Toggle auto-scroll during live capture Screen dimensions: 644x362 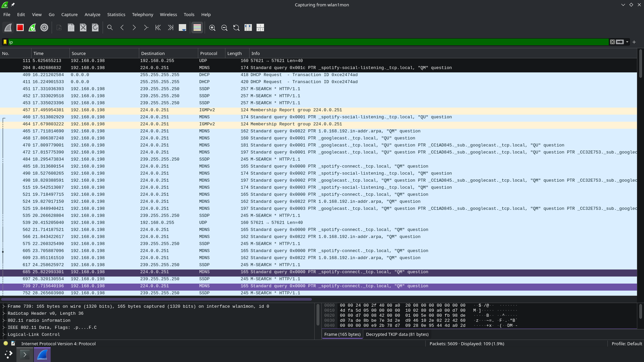point(182,28)
